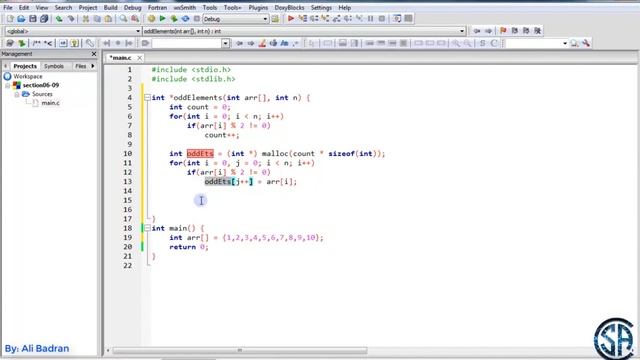Click the Replace icon

(x=135, y=19)
